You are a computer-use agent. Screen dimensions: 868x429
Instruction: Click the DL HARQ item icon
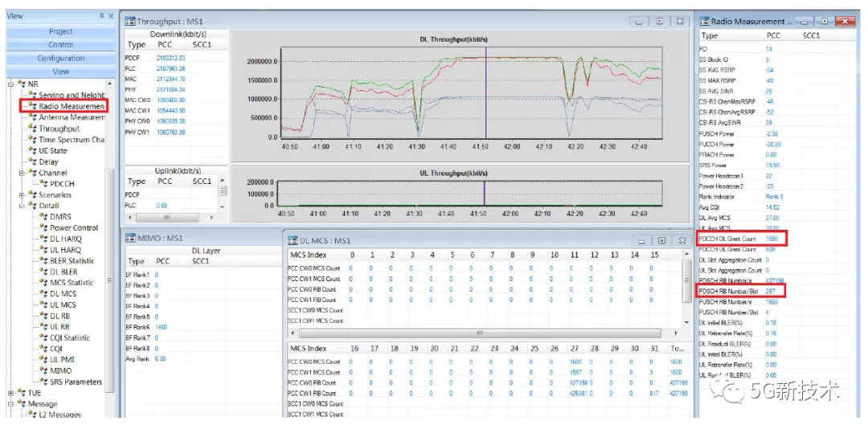point(43,239)
